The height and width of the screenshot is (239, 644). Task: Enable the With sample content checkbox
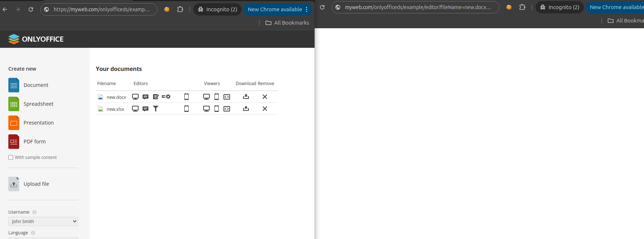tap(11, 158)
